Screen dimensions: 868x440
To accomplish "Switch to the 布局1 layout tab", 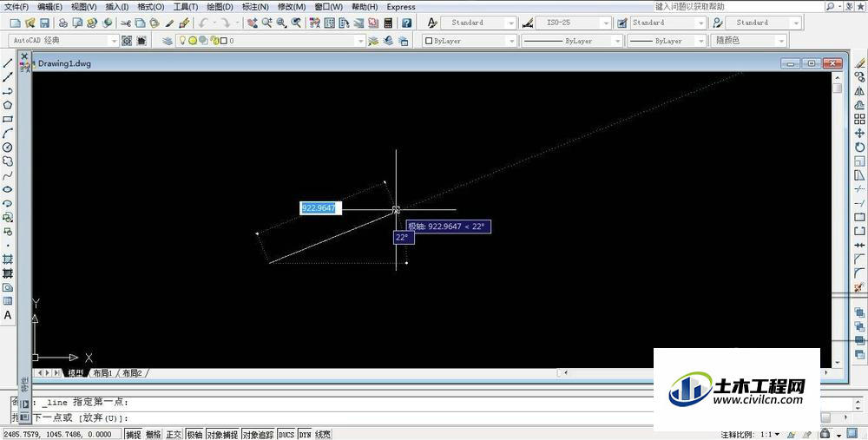I will coord(102,373).
